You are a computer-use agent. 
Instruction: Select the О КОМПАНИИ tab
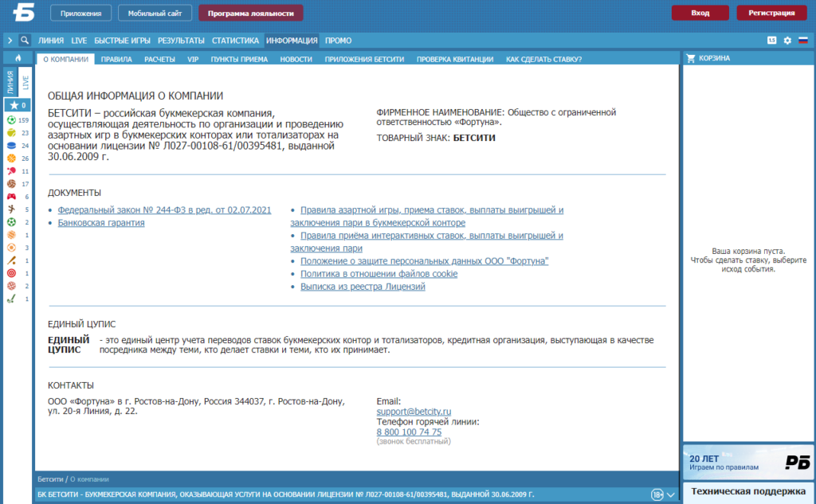click(65, 59)
